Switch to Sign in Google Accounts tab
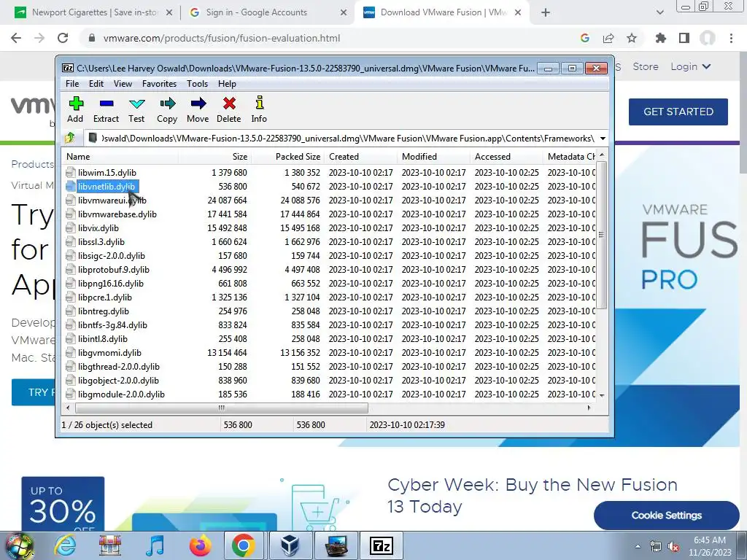Image resolution: width=747 pixels, height=560 pixels. point(266,12)
